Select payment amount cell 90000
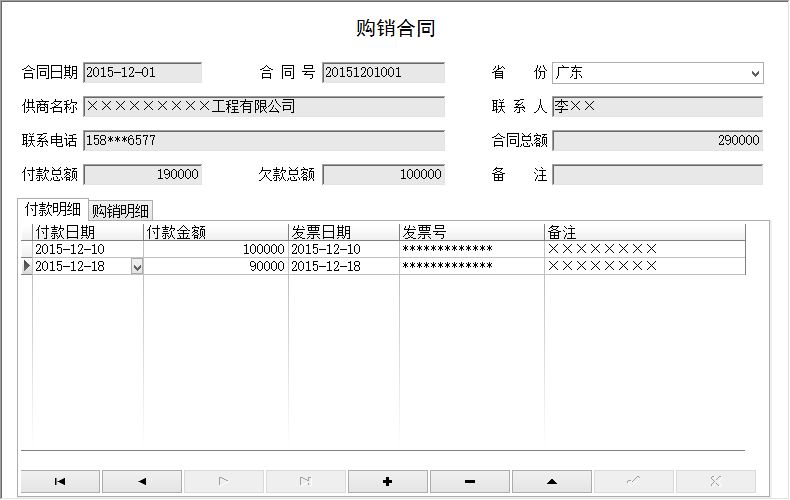Screen dimensions: 790x500 tap(216, 267)
